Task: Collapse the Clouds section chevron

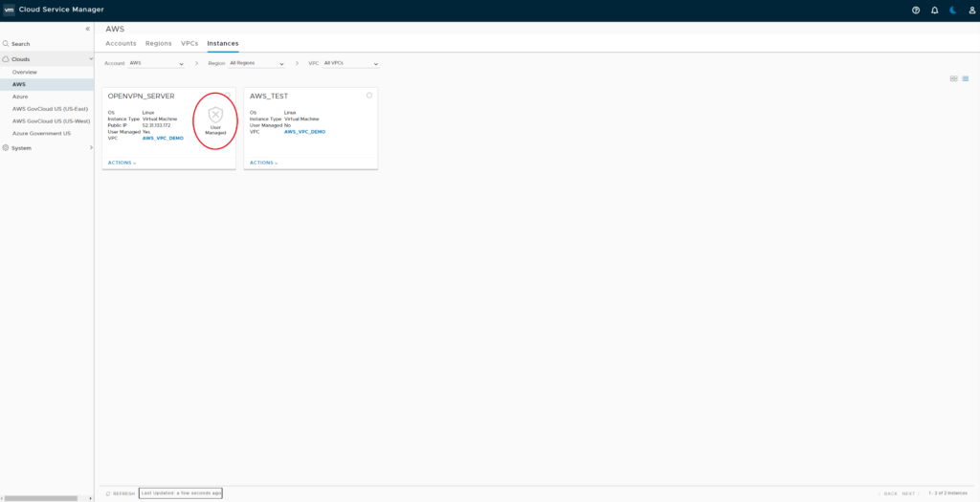Action: click(91, 58)
